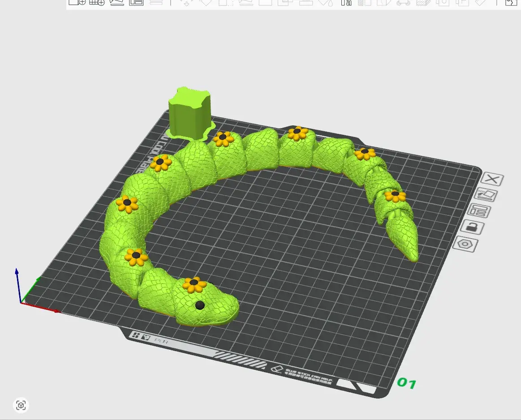The image size is (521, 420).
Task: Open plate settings hexagon icon
Action: [465, 244]
